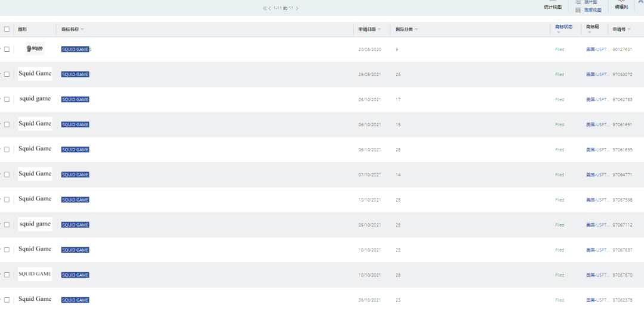Go to the first results page
Viewport: 644px width, 317px height.
pyautogui.click(x=265, y=8)
